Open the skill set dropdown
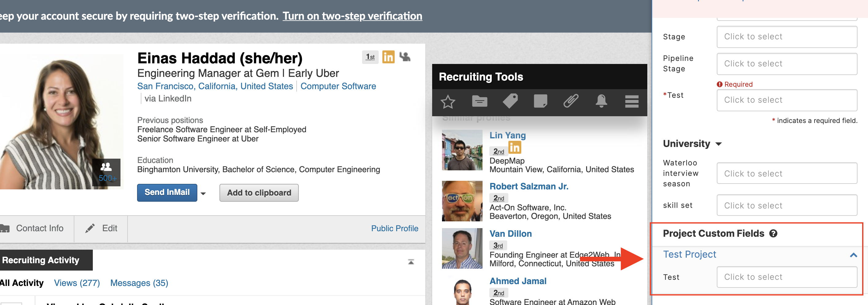This screenshot has width=868, height=305. tap(787, 205)
